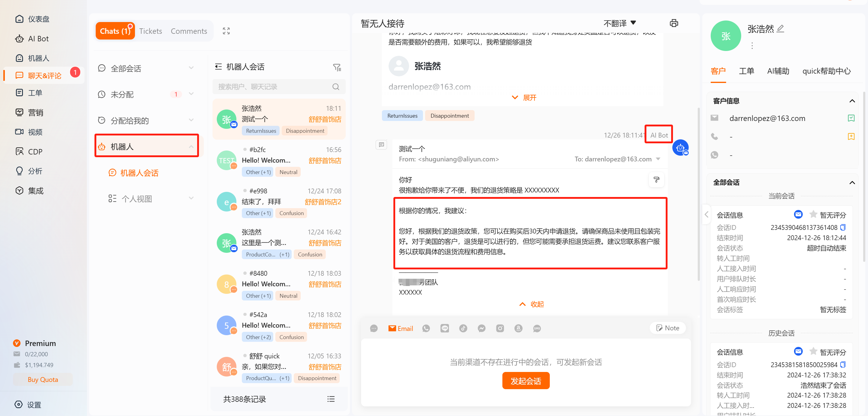Click the fullscreen expand icon
The image size is (868, 416).
click(226, 31)
